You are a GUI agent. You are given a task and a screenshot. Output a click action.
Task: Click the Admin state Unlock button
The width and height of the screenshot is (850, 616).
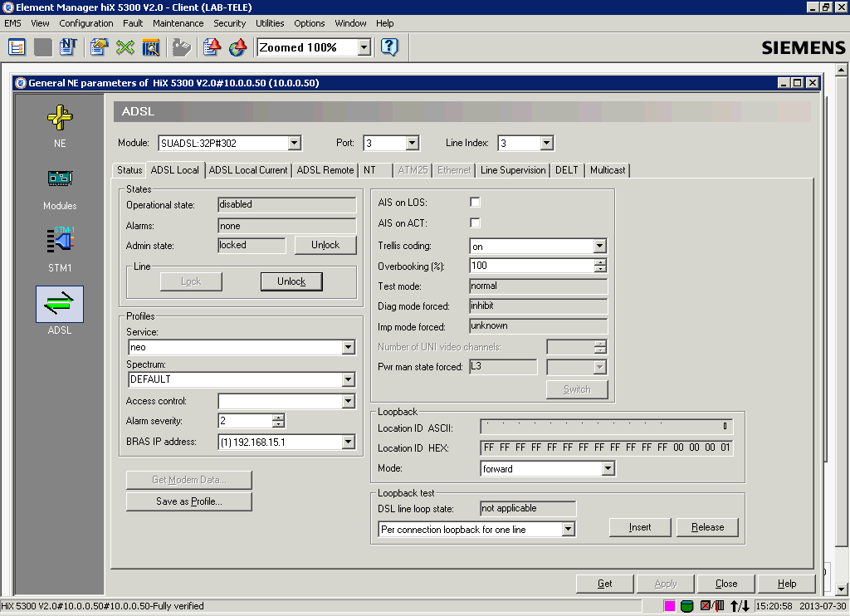[x=325, y=245]
